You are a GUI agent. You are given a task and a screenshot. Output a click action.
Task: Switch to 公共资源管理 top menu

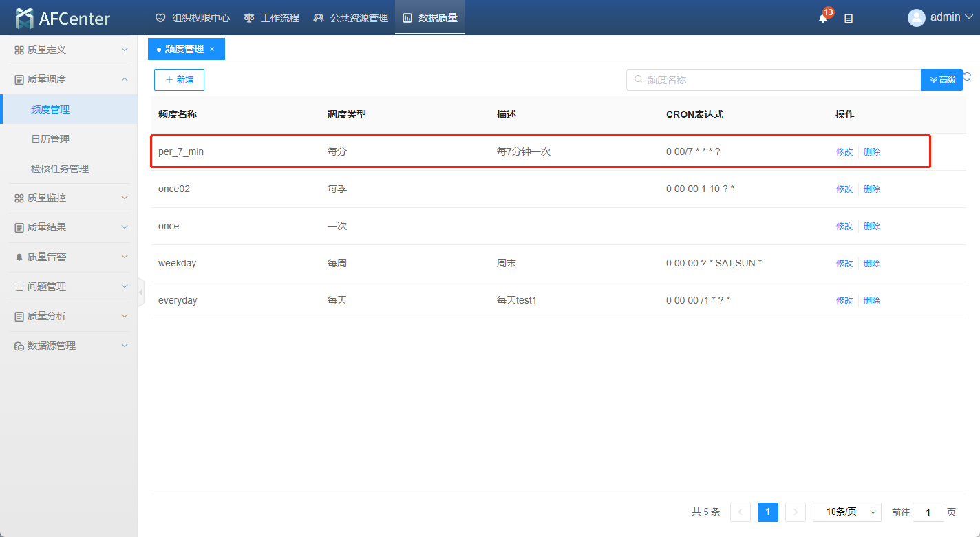(x=350, y=18)
